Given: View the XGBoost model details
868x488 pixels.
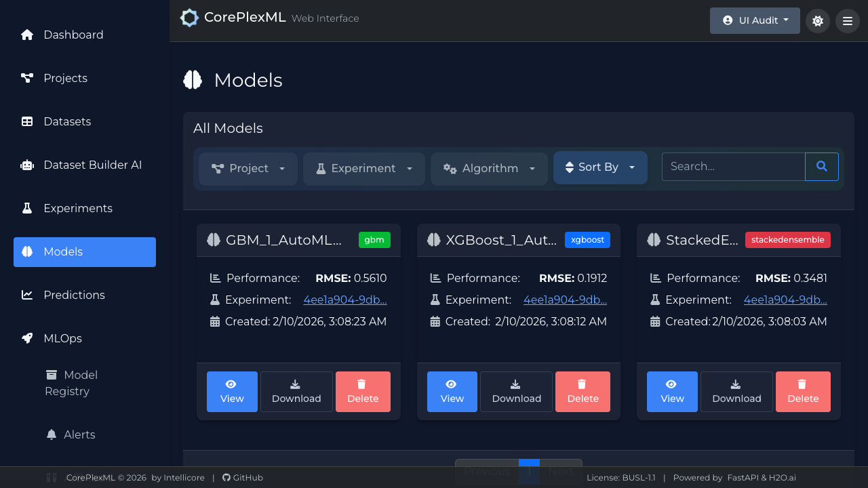Looking at the screenshot, I should 452,392.
